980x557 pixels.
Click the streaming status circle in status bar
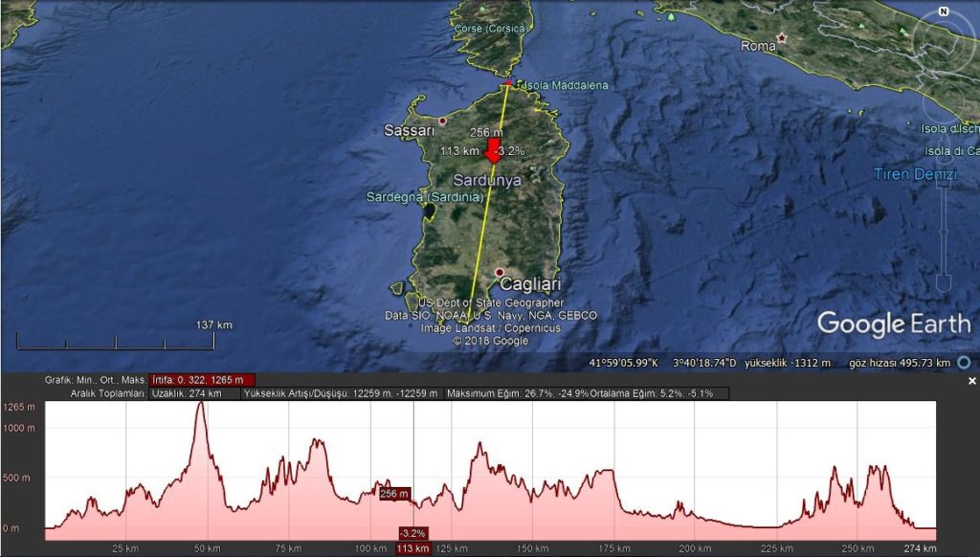pyautogui.click(x=964, y=363)
